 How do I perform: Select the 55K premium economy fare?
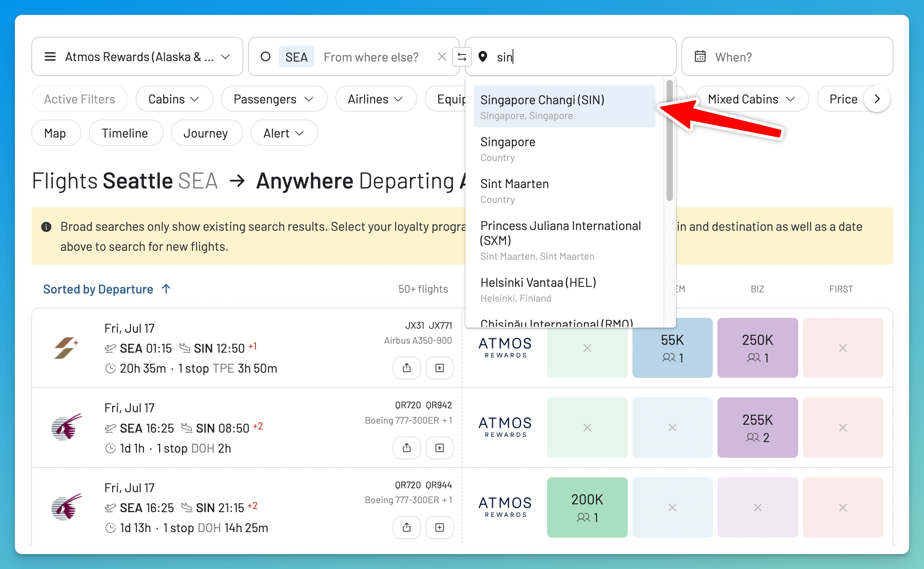[672, 348]
